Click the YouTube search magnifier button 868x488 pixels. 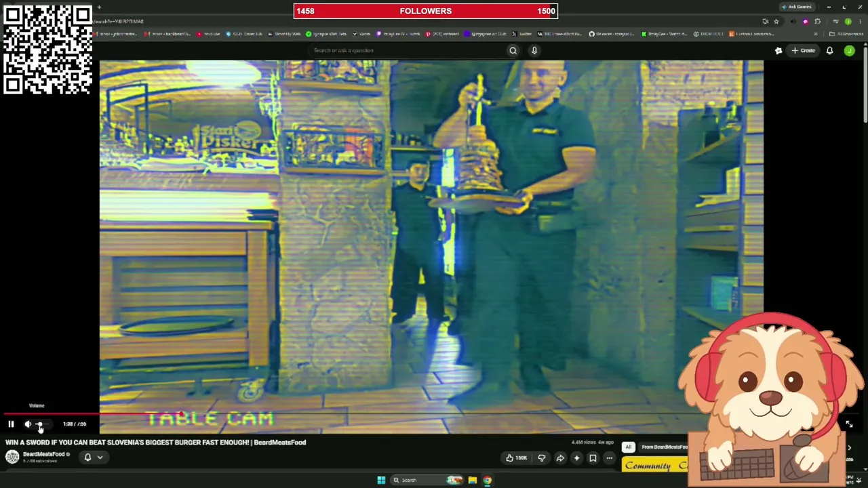click(x=513, y=50)
